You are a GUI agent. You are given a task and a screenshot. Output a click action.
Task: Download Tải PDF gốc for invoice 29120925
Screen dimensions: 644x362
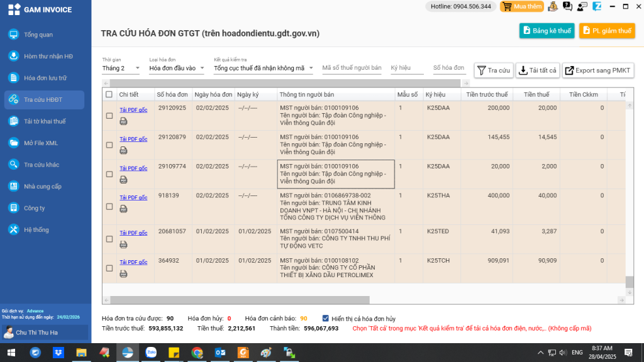pyautogui.click(x=133, y=109)
